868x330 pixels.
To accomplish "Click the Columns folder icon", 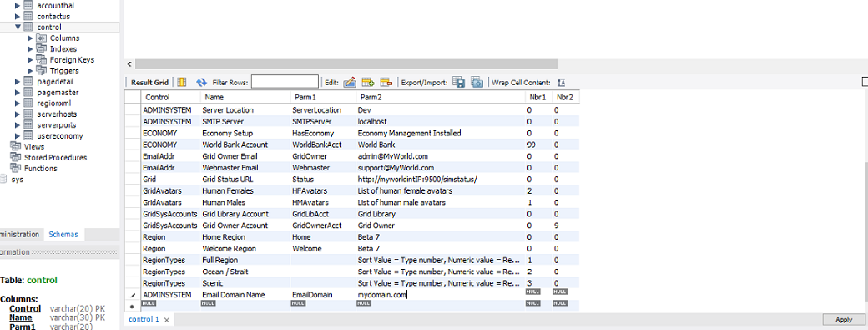I will click(x=42, y=38).
